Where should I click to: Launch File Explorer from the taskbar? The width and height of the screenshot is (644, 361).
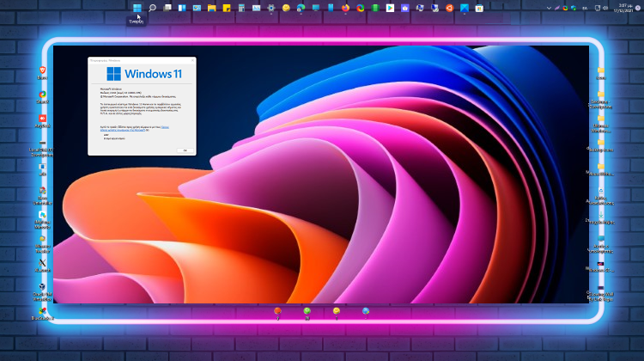pos(211,8)
